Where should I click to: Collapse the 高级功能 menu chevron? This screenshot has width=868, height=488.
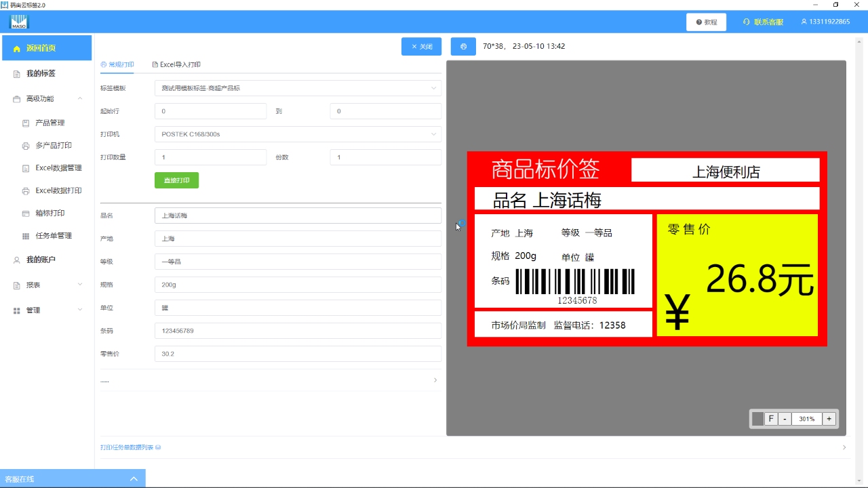pos(80,99)
